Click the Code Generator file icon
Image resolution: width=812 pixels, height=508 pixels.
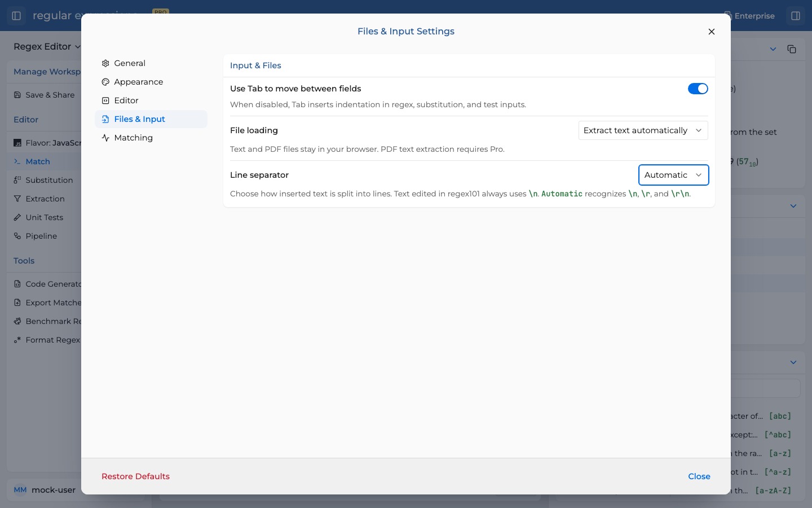[17, 284]
